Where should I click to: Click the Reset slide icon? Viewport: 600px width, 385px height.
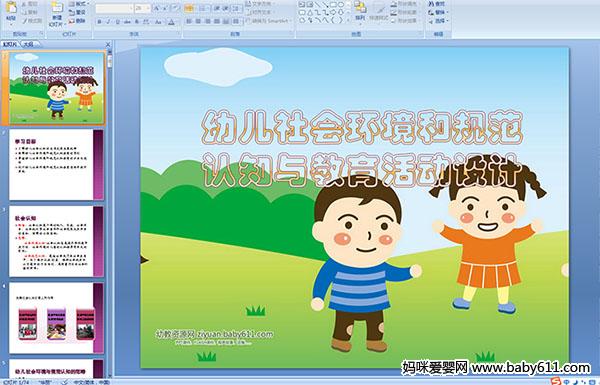coord(78,13)
